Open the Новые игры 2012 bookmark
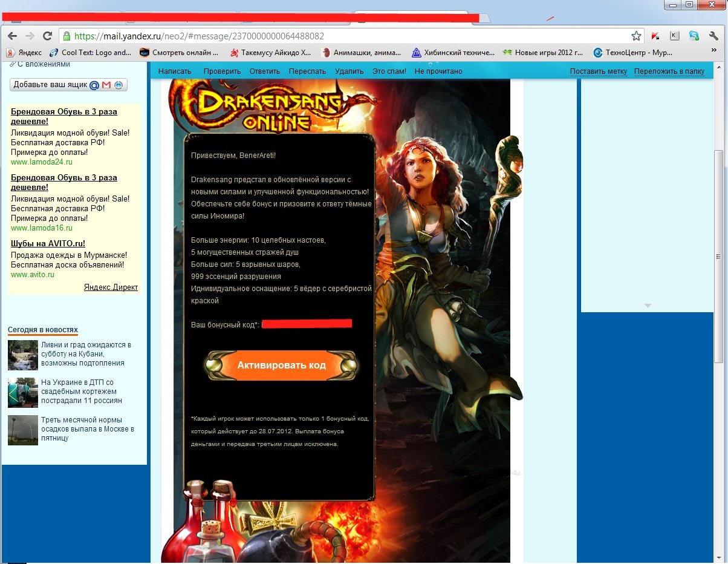 [x=543, y=53]
